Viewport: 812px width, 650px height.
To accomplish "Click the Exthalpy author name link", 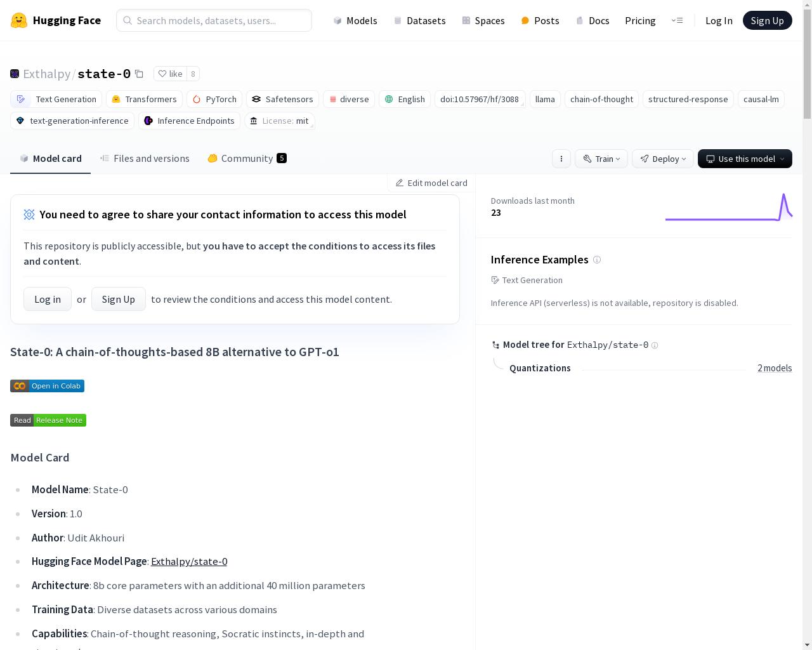I will point(46,74).
